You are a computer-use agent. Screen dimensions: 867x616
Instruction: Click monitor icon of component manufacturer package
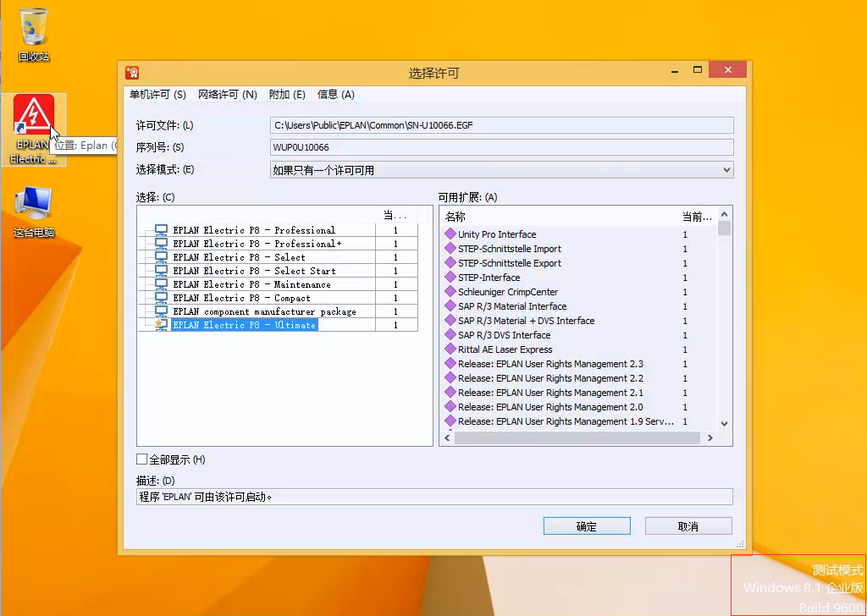click(x=161, y=311)
